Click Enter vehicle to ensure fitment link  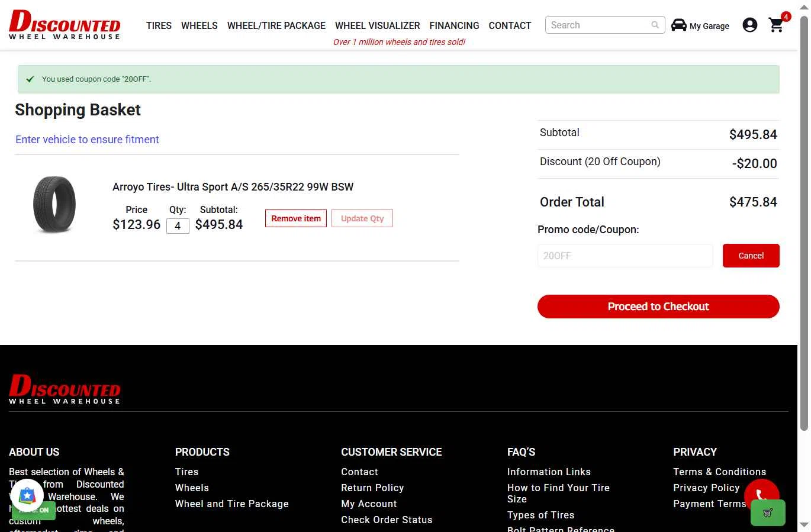87,140
